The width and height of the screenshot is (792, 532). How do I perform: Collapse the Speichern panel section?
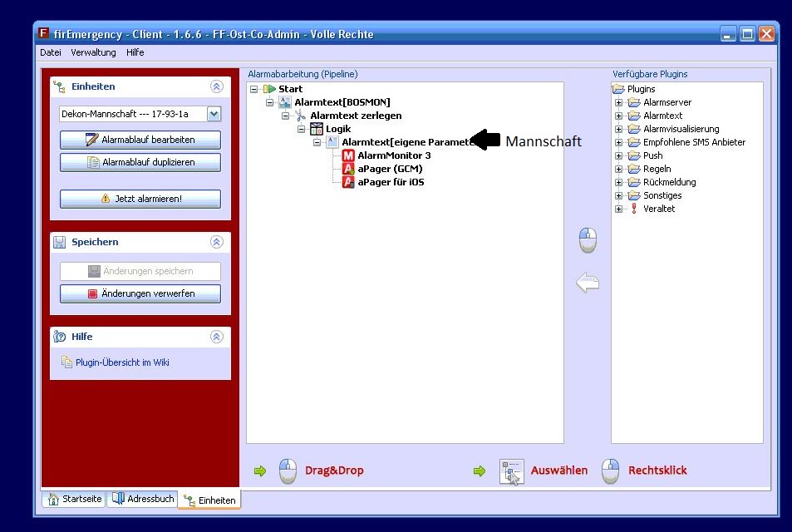[x=217, y=242]
